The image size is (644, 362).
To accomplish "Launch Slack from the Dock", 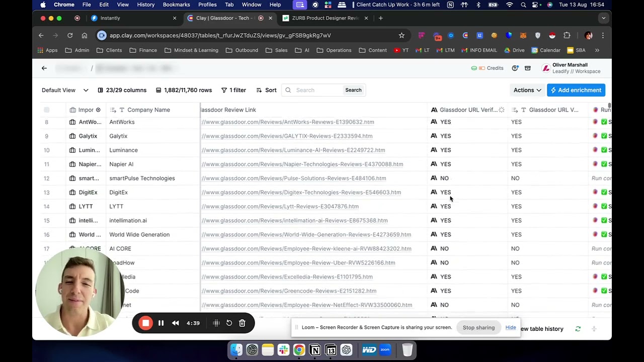I will (x=283, y=350).
